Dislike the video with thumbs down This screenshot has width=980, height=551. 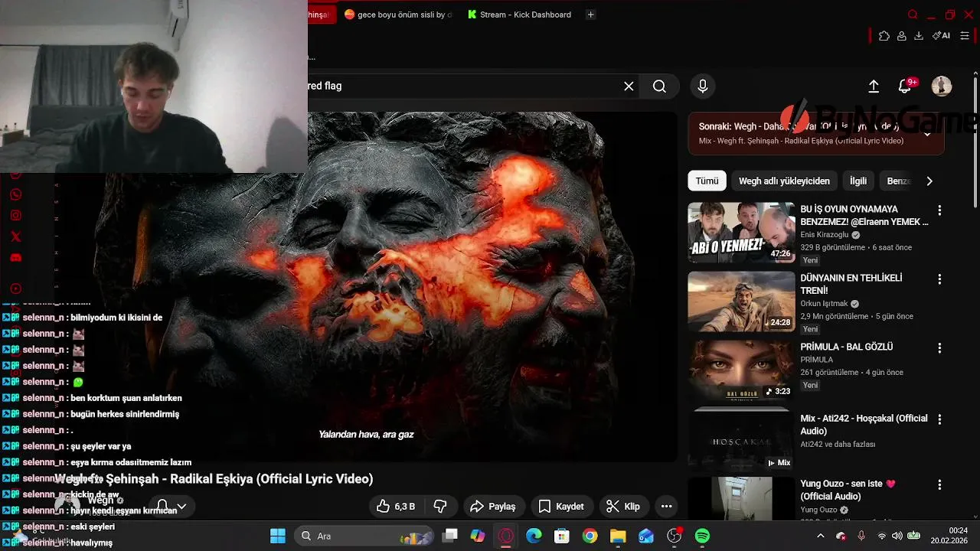pos(440,507)
